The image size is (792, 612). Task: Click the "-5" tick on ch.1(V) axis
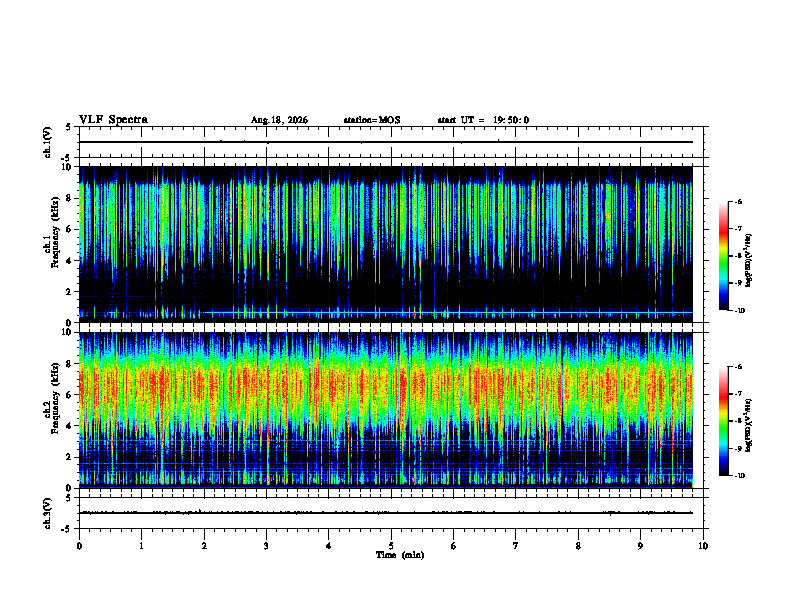point(67,158)
